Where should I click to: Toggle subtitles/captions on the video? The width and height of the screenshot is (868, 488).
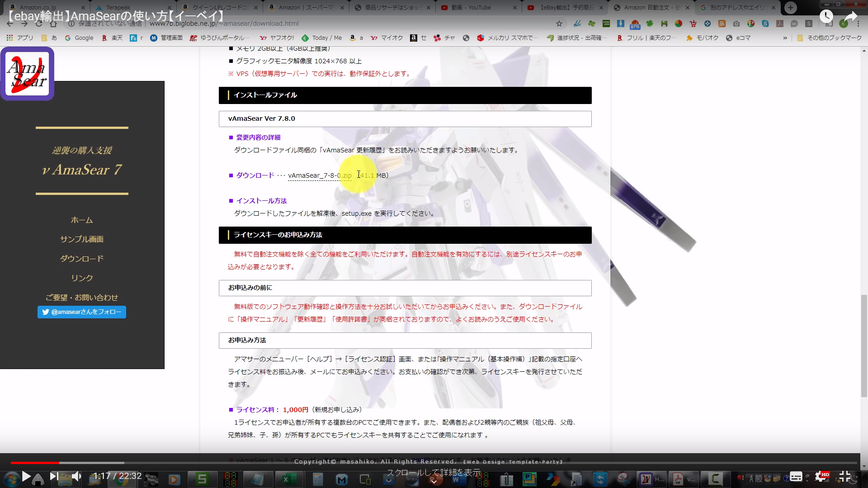click(796, 476)
